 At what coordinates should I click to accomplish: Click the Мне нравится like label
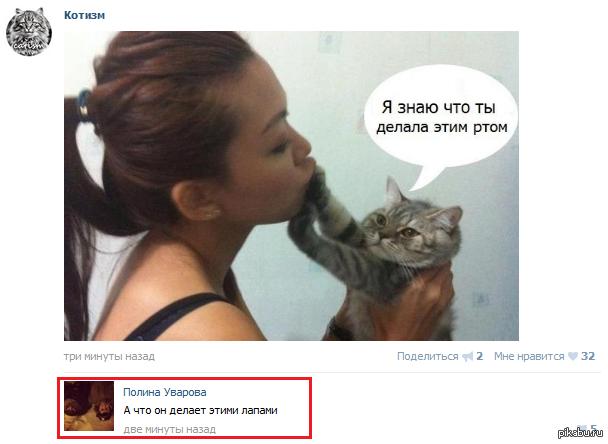(x=529, y=356)
